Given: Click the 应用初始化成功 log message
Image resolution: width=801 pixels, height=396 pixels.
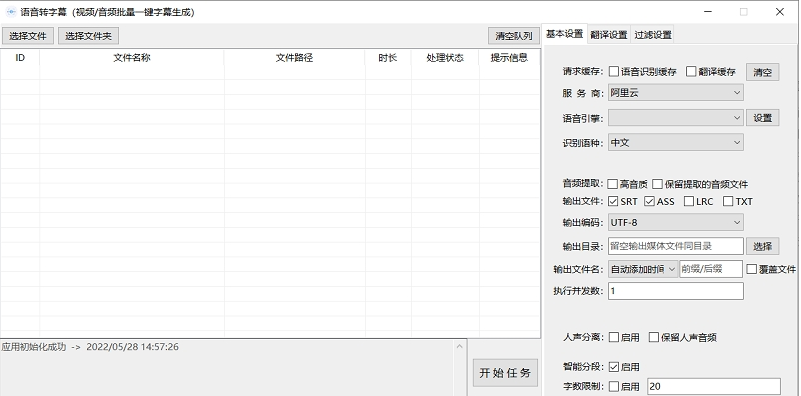Looking at the screenshot, I should (90, 347).
